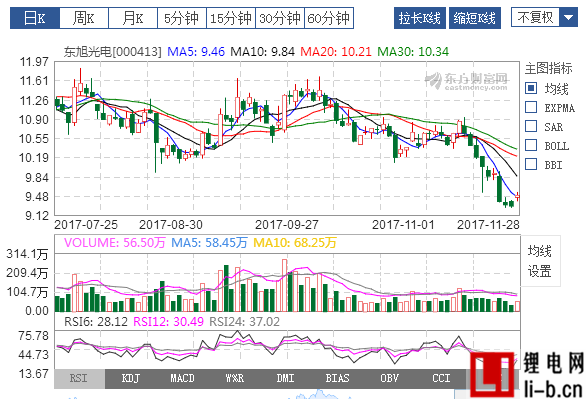The height and width of the screenshot is (399, 586).
Task: Click the 75.78 RSI axis label
Action: [34, 335]
